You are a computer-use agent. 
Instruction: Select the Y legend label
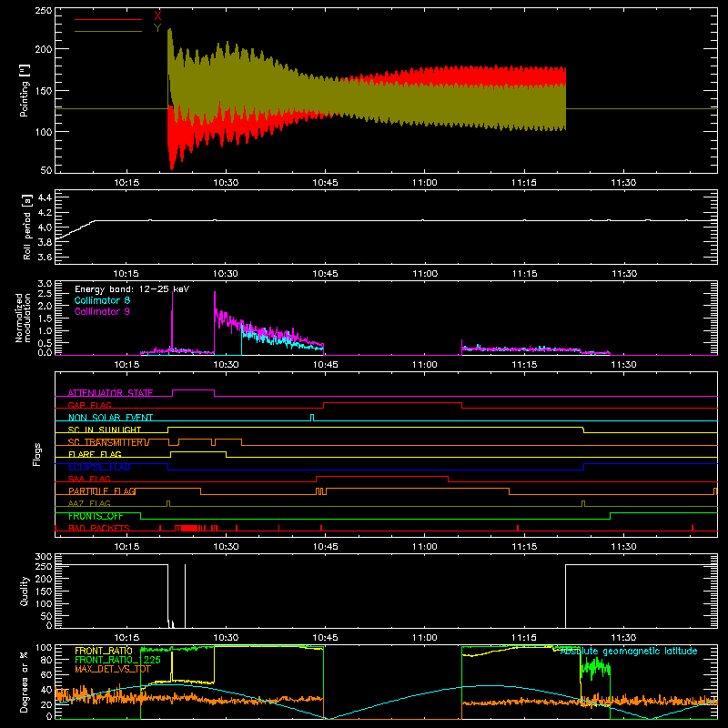[x=157, y=28]
